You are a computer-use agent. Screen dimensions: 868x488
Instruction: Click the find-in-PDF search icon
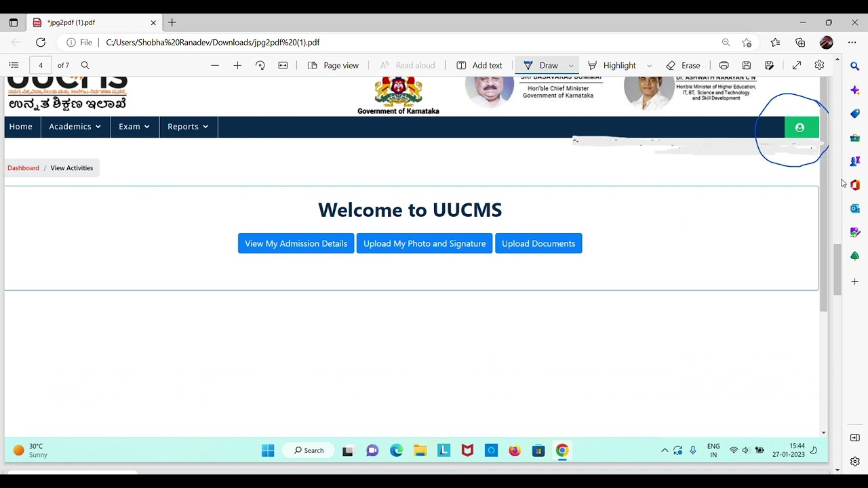click(85, 65)
